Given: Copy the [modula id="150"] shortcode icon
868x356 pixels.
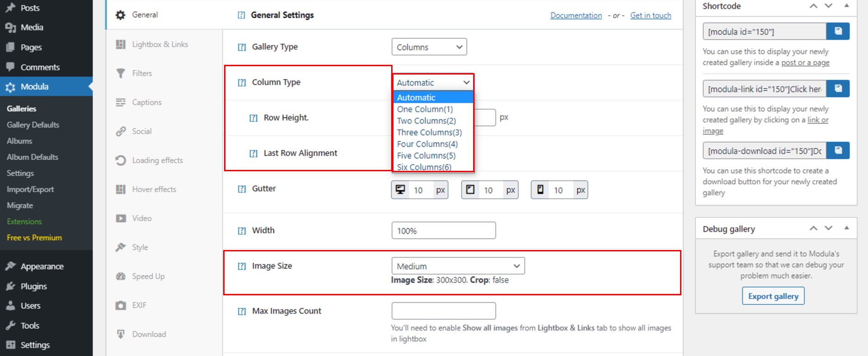Looking at the screenshot, I should (x=838, y=31).
